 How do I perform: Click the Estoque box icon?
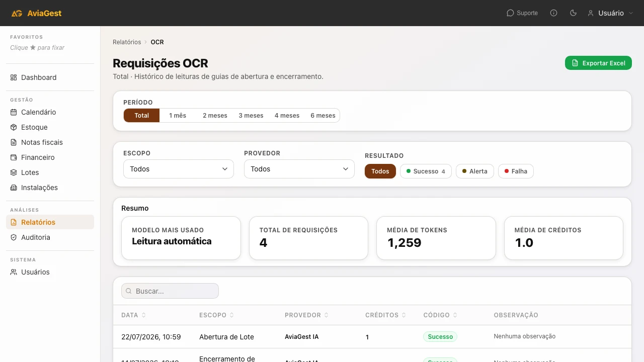tap(14, 127)
